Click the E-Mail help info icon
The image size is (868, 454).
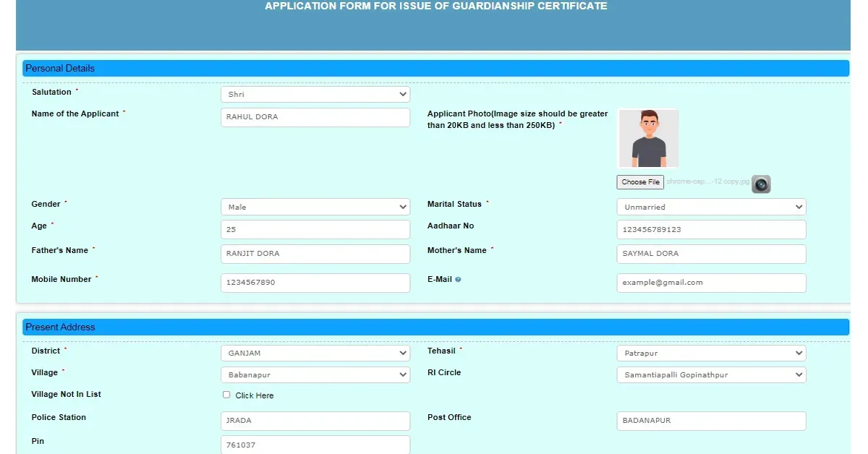click(458, 279)
